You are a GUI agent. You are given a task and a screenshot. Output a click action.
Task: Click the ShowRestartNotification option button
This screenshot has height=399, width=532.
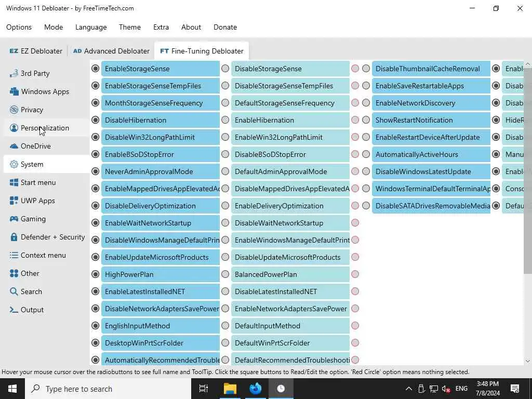tap(431, 120)
